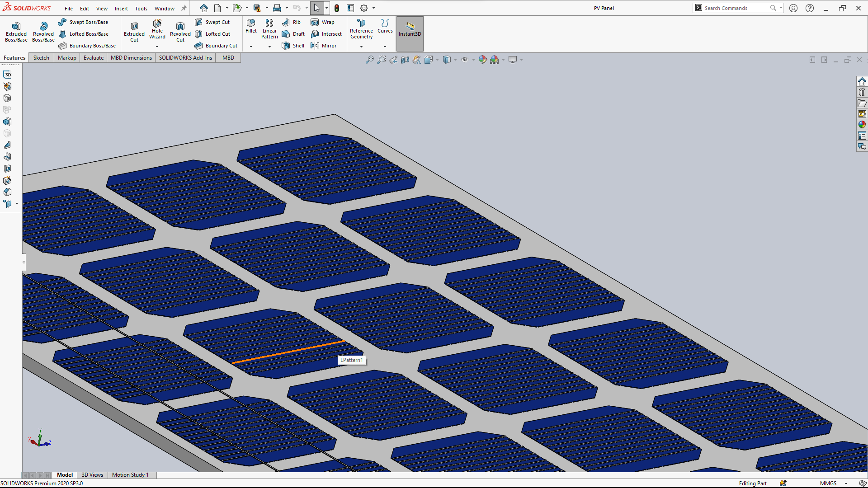The height and width of the screenshot is (488, 868).
Task: Open the File menu
Action: pyautogui.click(x=69, y=9)
